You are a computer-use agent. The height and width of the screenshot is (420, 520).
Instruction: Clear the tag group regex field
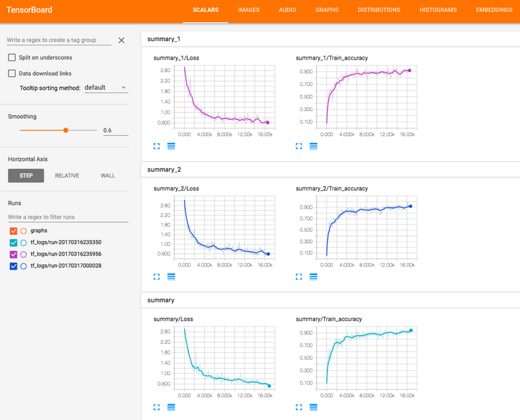(121, 40)
